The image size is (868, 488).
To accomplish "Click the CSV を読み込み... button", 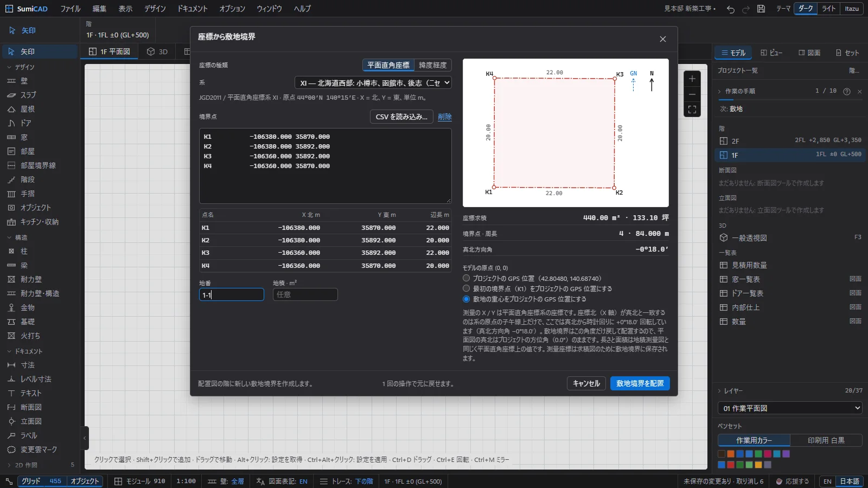I will pos(401,117).
